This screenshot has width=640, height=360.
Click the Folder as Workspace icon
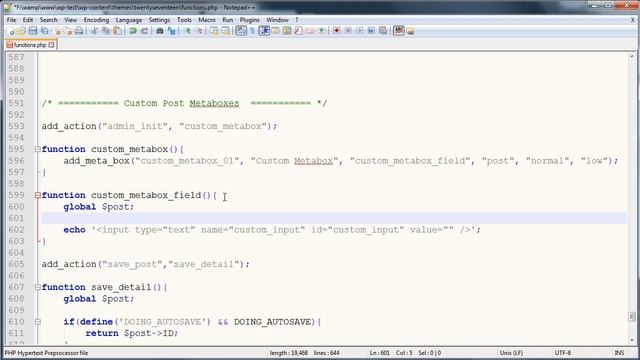310,31
